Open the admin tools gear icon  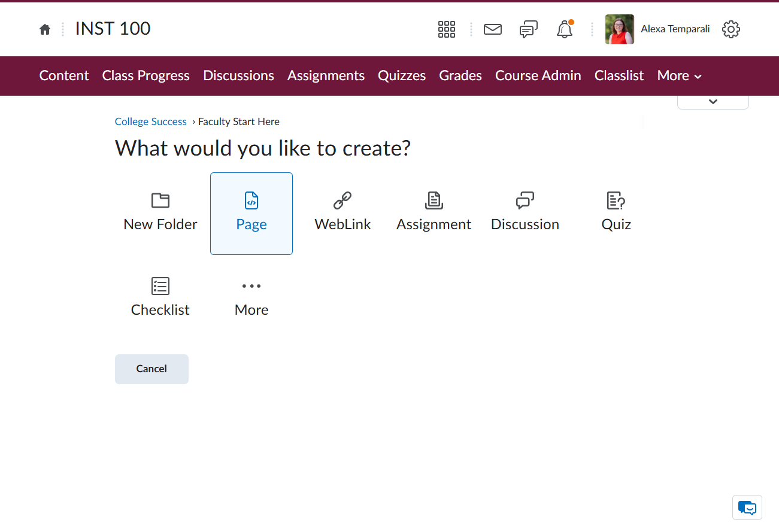pos(731,29)
